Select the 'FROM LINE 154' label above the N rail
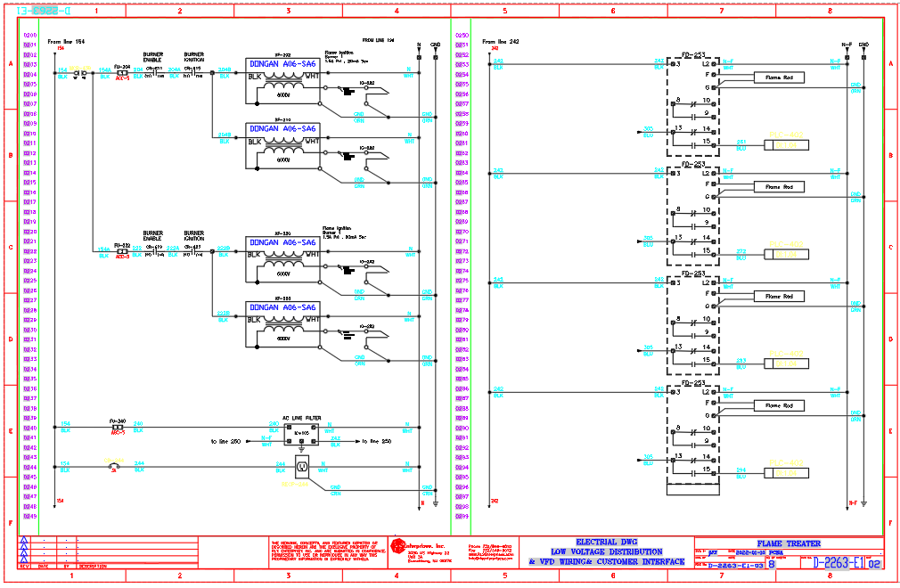Image resolution: width=900 pixels, height=588 pixels. (378, 40)
